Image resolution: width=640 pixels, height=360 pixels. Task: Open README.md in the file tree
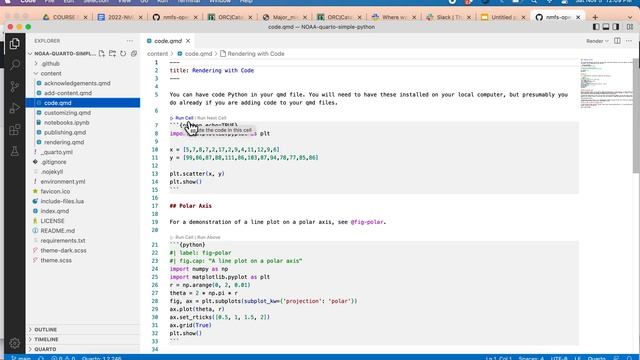pyautogui.click(x=58, y=231)
